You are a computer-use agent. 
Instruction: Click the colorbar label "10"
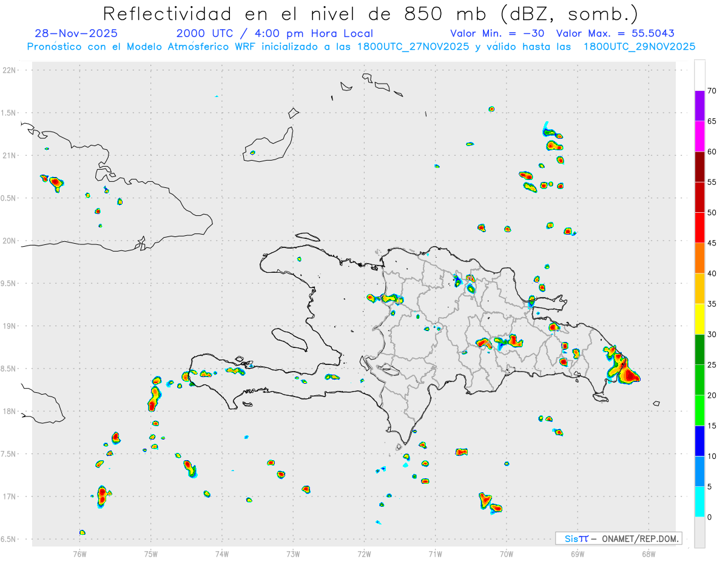pos(712,457)
